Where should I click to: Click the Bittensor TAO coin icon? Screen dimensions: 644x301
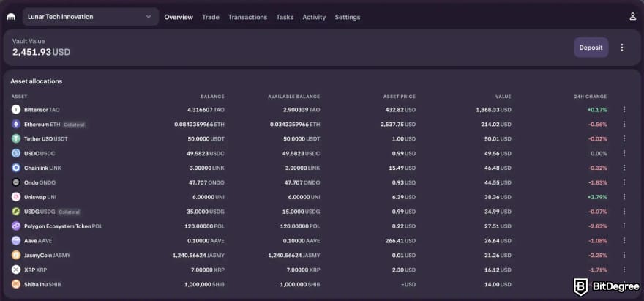[16, 110]
